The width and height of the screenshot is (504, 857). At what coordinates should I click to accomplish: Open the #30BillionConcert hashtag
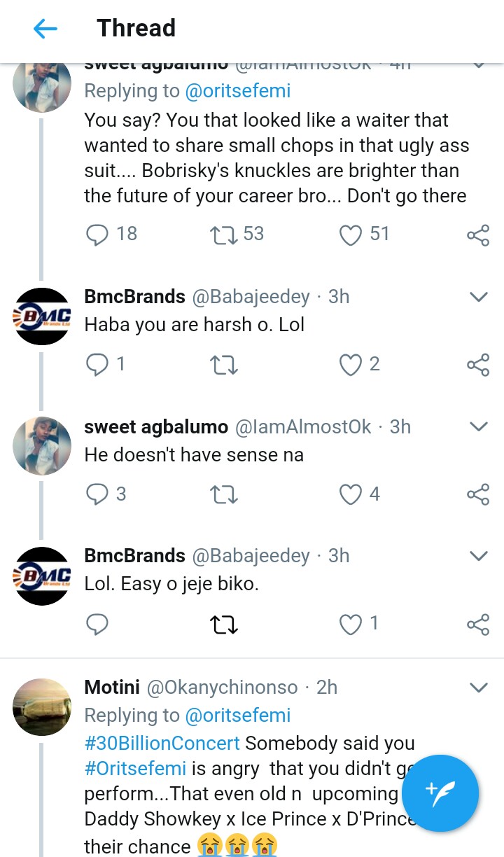click(x=162, y=743)
